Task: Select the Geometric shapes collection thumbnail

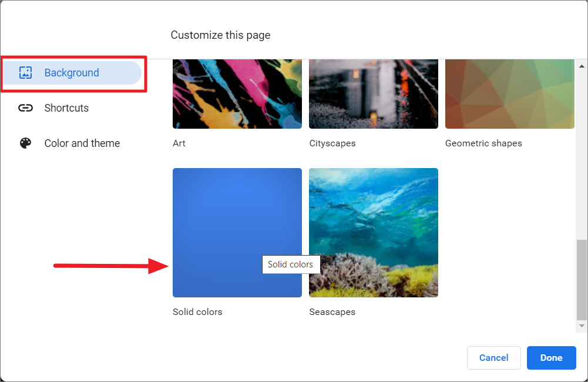Action: [510, 94]
